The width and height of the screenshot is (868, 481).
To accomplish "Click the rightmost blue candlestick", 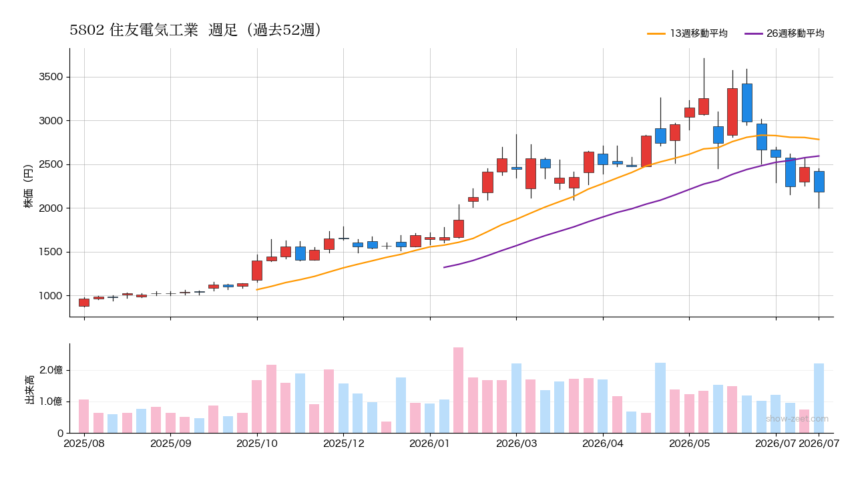I will pos(819,182).
